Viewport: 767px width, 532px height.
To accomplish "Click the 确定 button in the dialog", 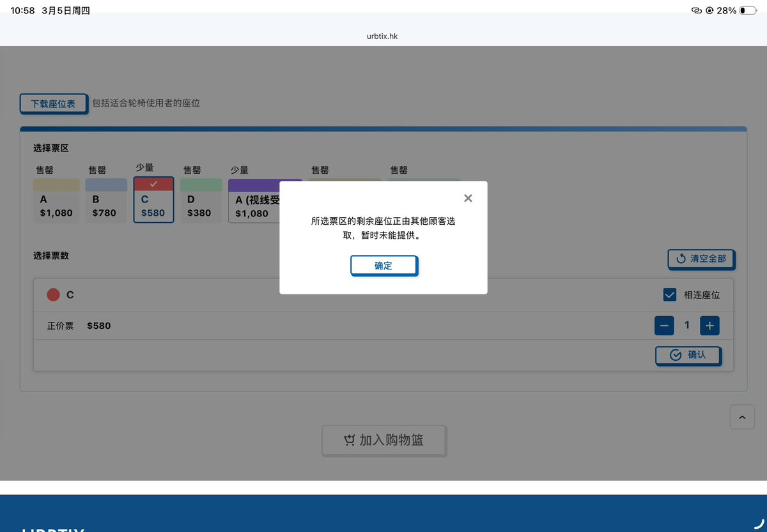I will click(x=383, y=266).
